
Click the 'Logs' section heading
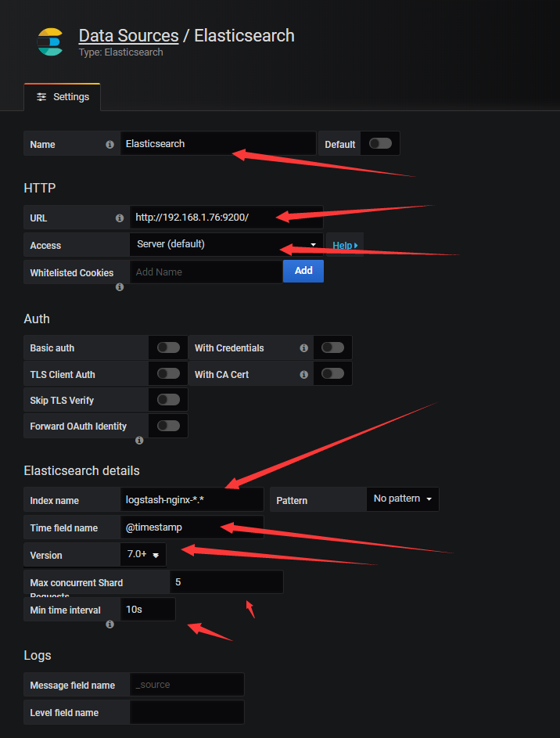click(38, 656)
